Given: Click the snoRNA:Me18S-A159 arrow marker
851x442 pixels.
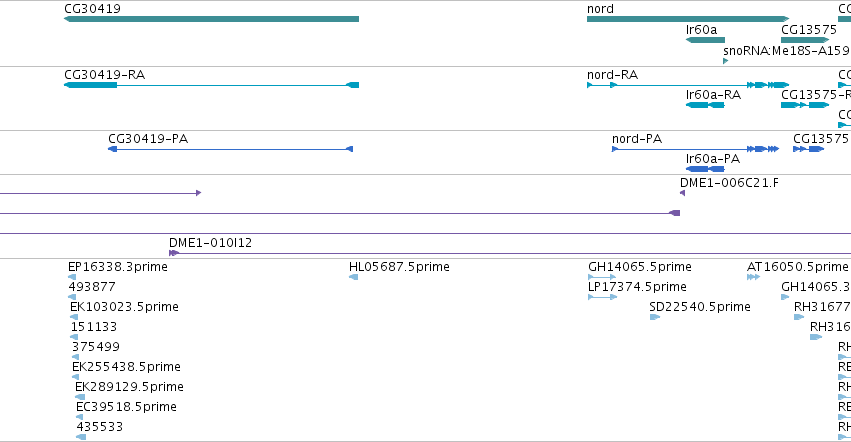Looking at the screenshot, I should click(725, 61).
